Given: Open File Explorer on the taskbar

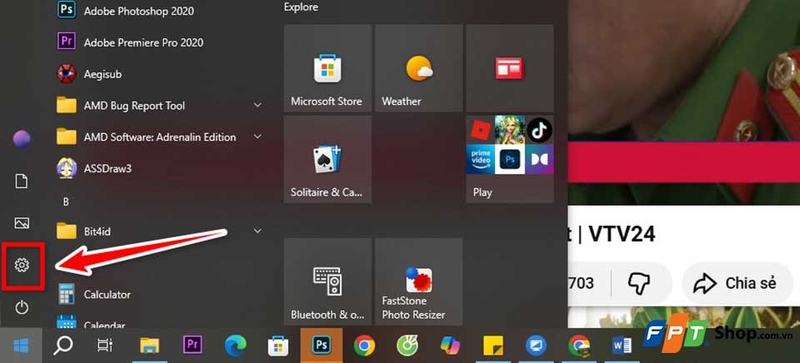Looking at the screenshot, I should click(150, 346).
